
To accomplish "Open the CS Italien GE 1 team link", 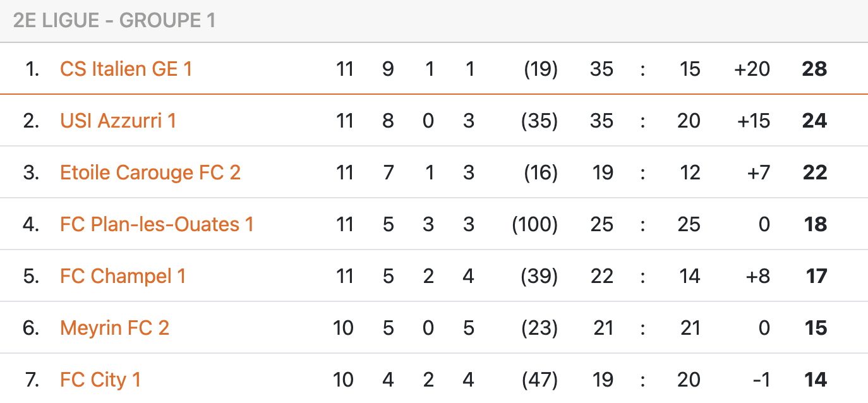I will (126, 69).
